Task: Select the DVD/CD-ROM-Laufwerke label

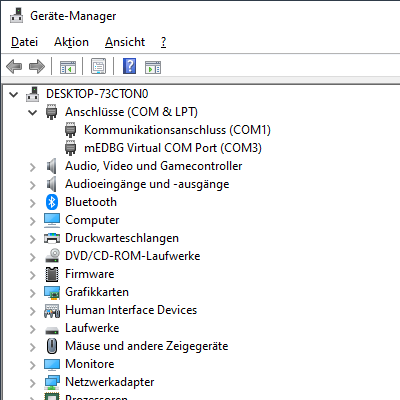Action: click(133, 256)
